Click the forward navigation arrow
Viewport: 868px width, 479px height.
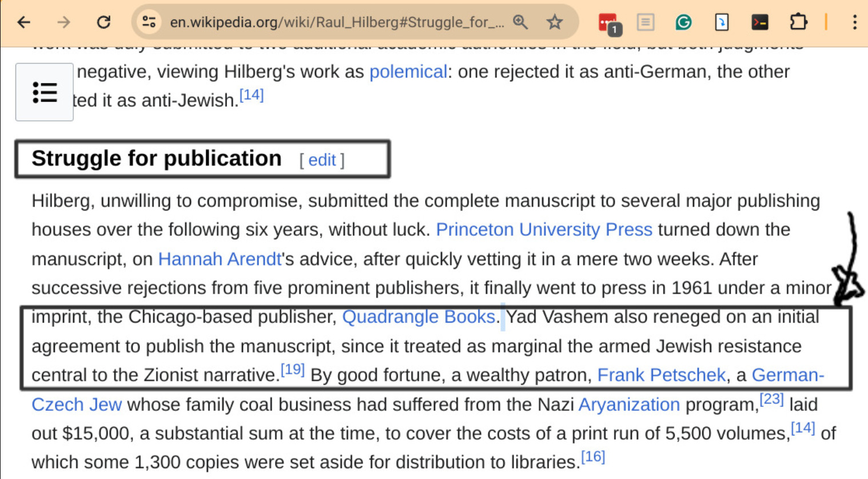pos(63,22)
